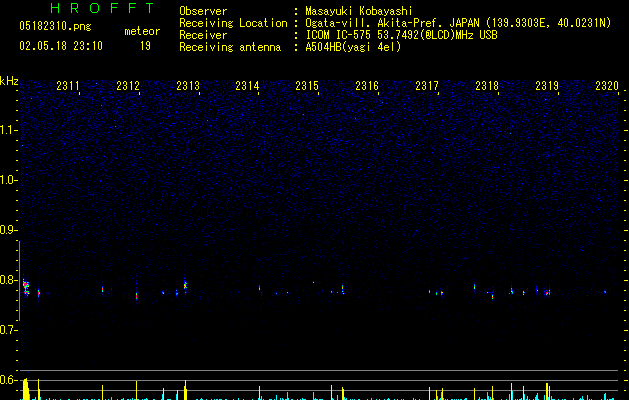Click the 0.6 kHz frequency label
629x400 pixels.
tap(8, 380)
